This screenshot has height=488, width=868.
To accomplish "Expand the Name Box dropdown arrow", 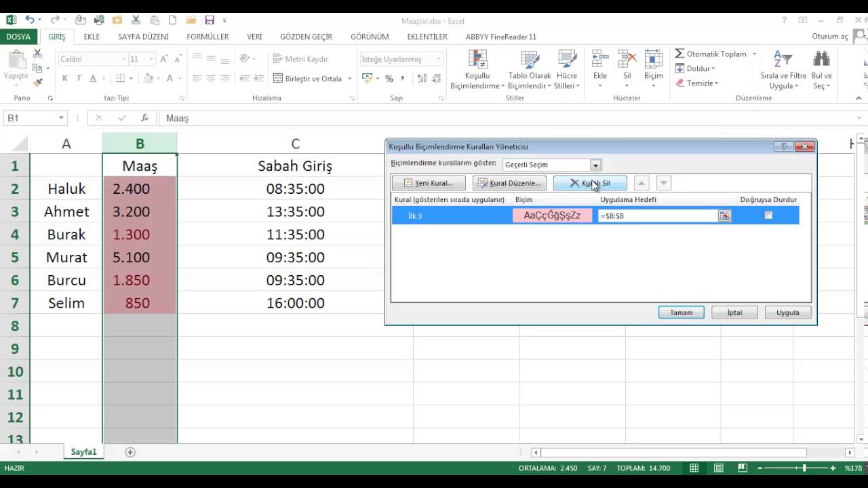I will 61,118.
